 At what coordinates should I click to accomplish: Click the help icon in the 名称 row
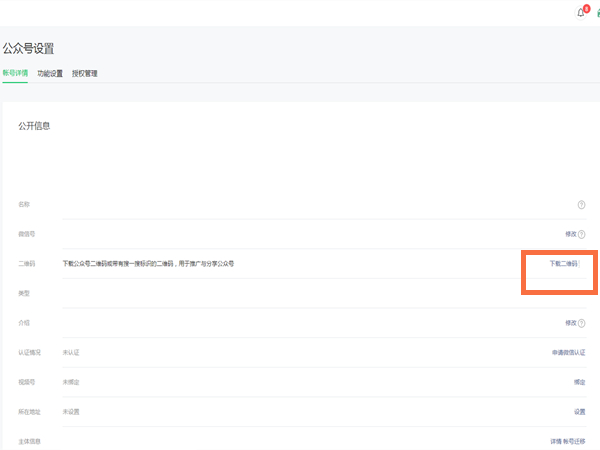tap(581, 204)
